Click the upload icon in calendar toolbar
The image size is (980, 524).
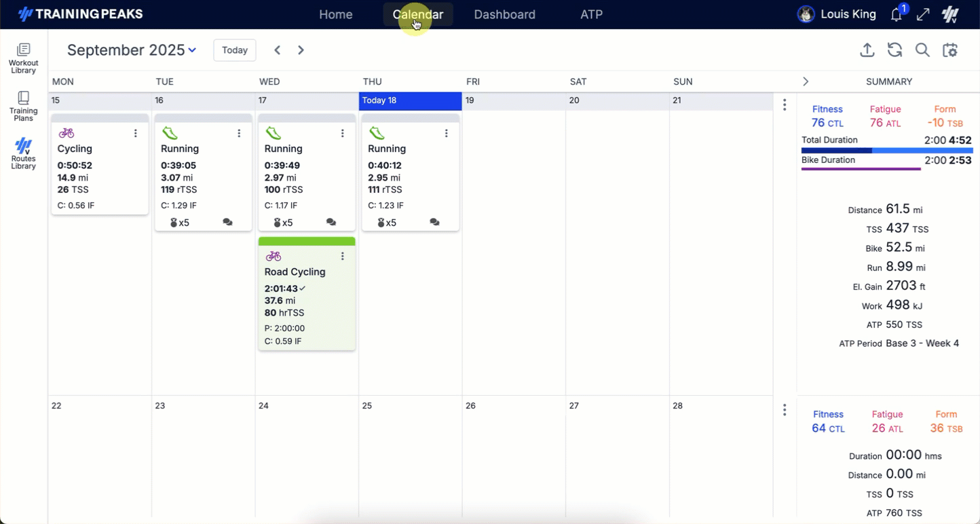[x=867, y=50]
